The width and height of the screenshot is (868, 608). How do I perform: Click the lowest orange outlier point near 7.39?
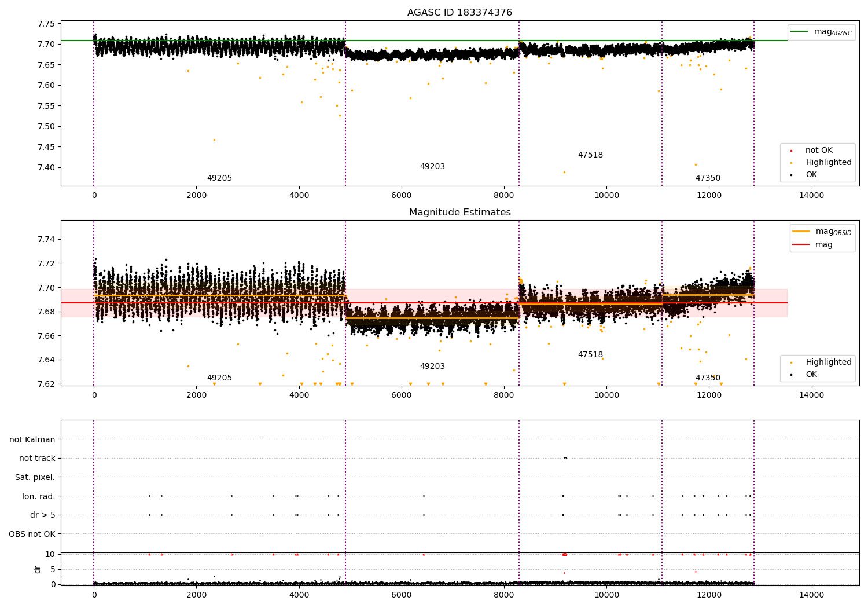pos(564,172)
